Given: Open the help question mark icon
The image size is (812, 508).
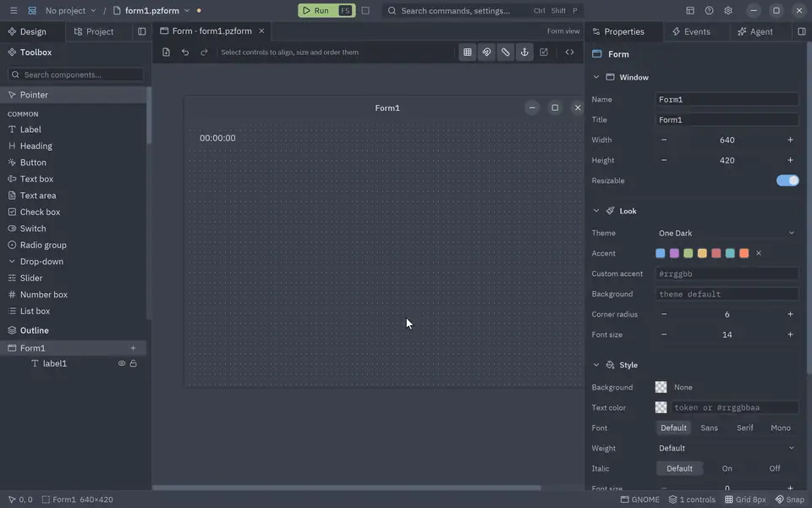Looking at the screenshot, I should pyautogui.click(x=709, y=10).
